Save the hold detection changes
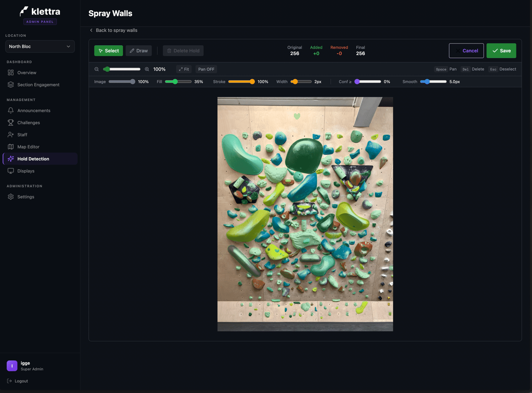Viewport: 532px width, 393px height. [501, 51]
